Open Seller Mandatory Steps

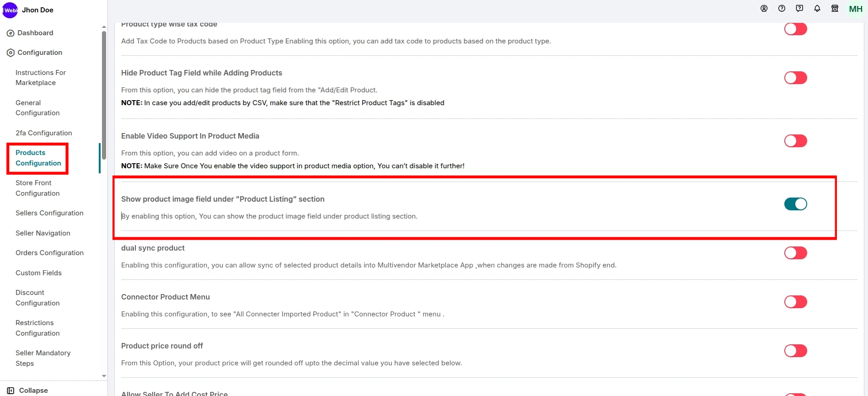pos(43,358)
